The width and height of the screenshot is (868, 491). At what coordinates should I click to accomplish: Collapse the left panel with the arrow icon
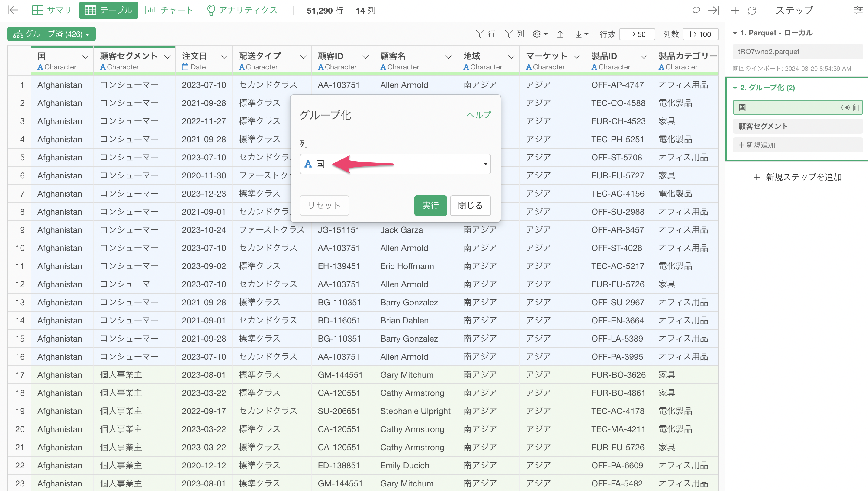click(13, 10)
